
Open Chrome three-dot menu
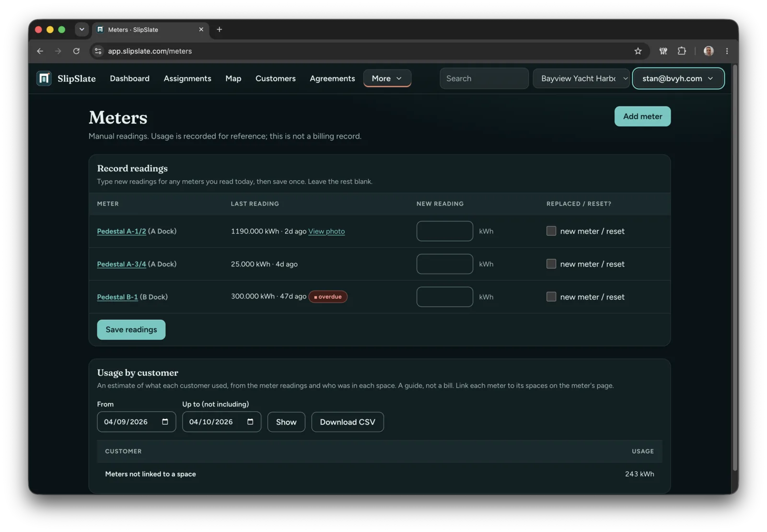coord(727,51)
